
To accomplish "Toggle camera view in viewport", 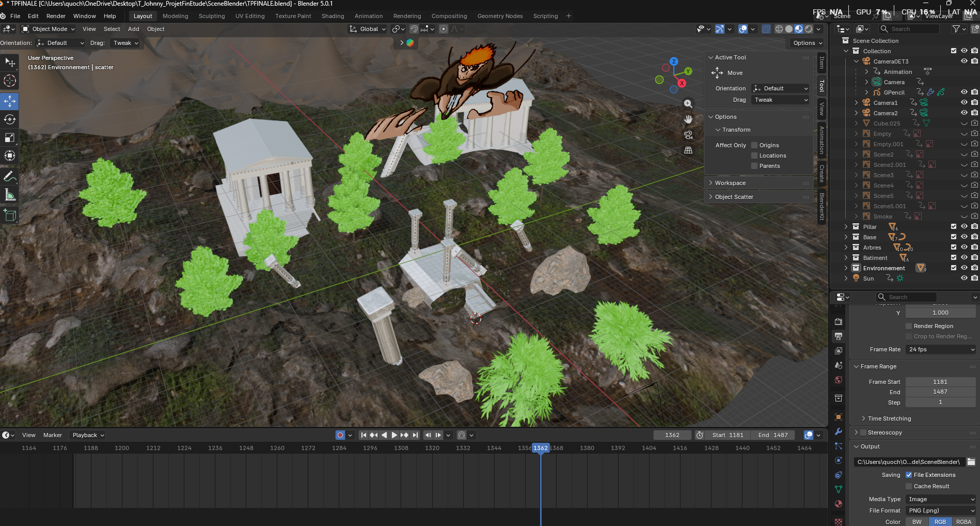I will click(x=688, y=135).
